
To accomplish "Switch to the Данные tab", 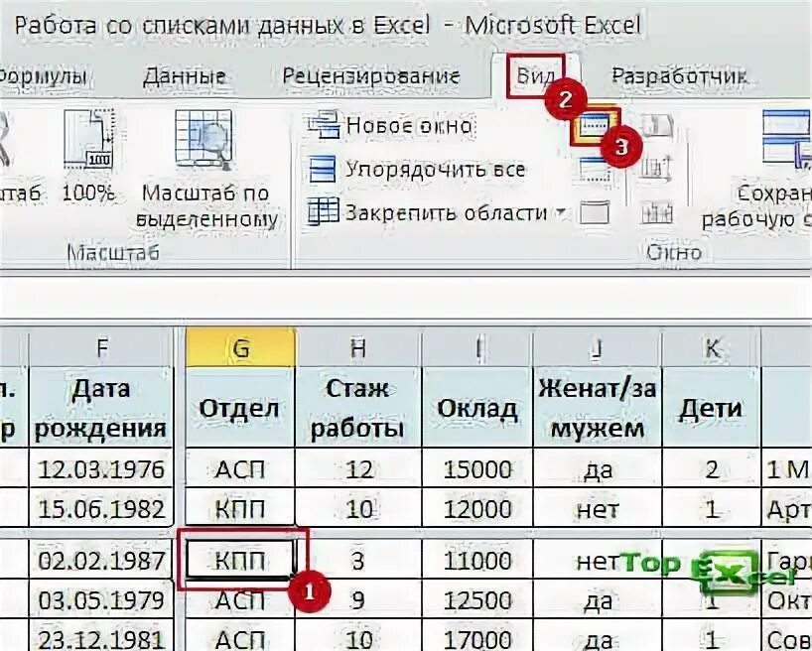I will (x=184, y=76).
